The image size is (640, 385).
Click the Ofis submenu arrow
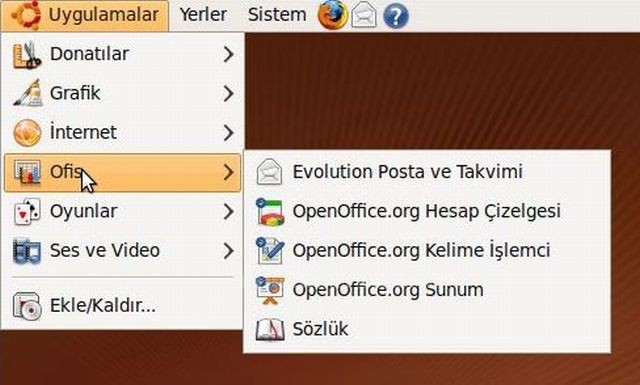(x=229, y=172)
